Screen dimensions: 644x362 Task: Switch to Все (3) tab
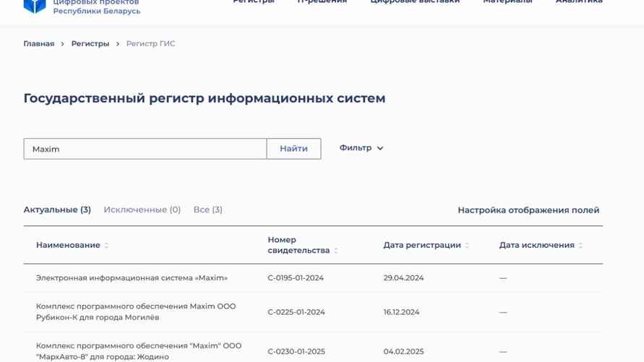(x=208, y=210)
